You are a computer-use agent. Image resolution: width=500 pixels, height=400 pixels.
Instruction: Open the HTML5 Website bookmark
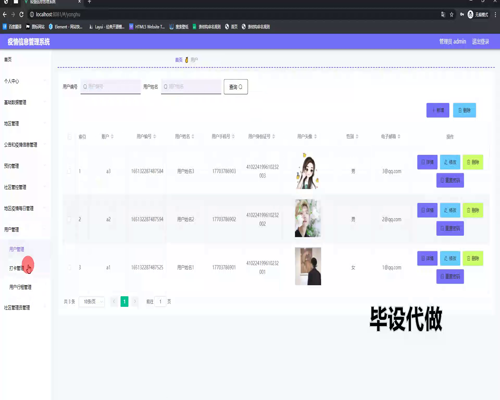click(147, 27)
